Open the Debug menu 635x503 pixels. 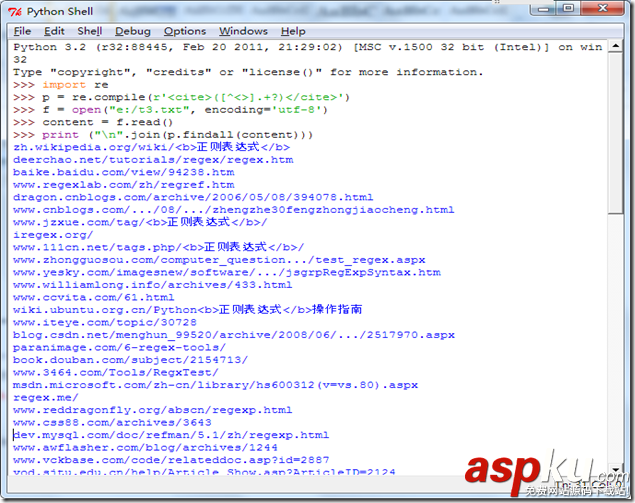point(132,31)
